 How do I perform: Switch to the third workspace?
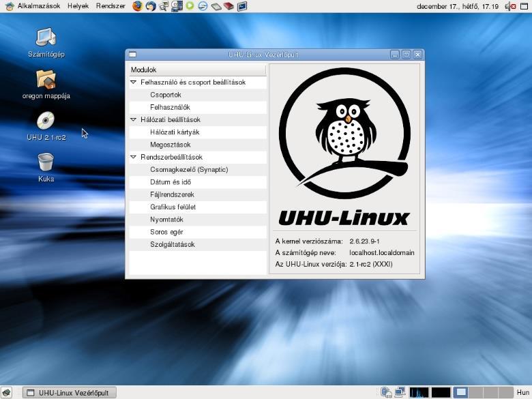491,393
